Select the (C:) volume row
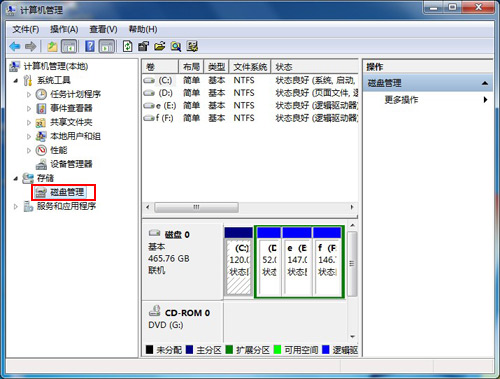Viewport: 500px width, 379px height. (x=250, y=80)
